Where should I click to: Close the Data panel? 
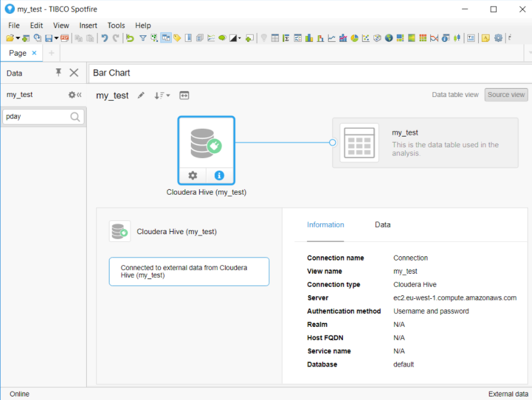coord(74,72)
